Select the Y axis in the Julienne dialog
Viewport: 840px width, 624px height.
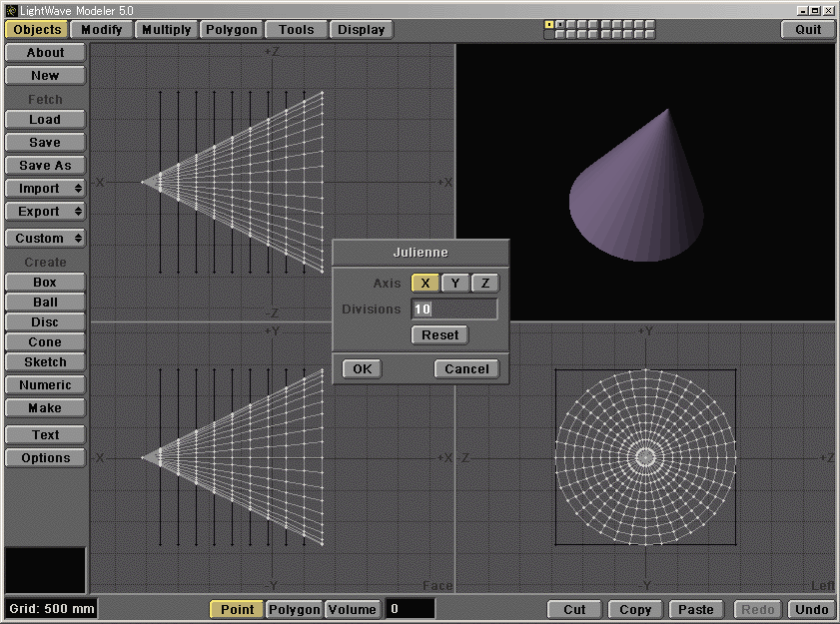(x=454, y=283)
